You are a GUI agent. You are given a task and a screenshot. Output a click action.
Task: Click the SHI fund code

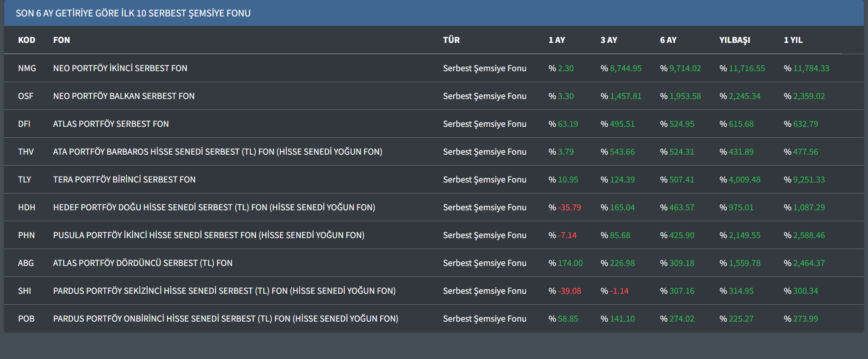25,291
